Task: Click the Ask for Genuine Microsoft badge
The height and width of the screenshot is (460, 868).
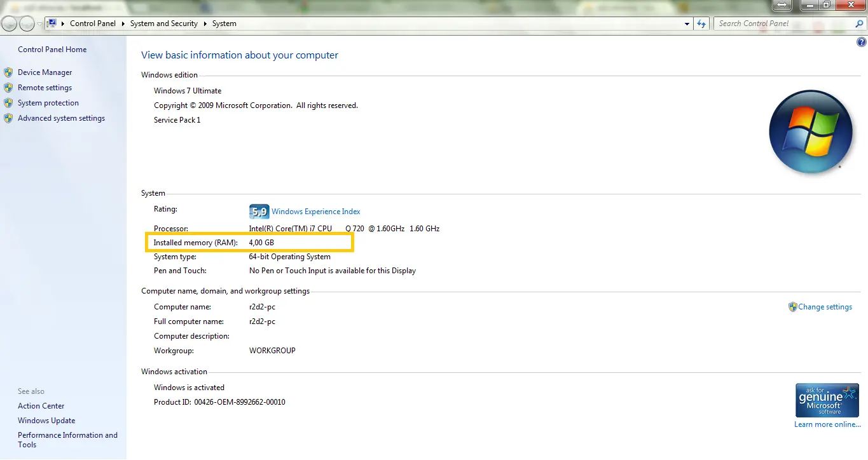Action: pos(827,400)
